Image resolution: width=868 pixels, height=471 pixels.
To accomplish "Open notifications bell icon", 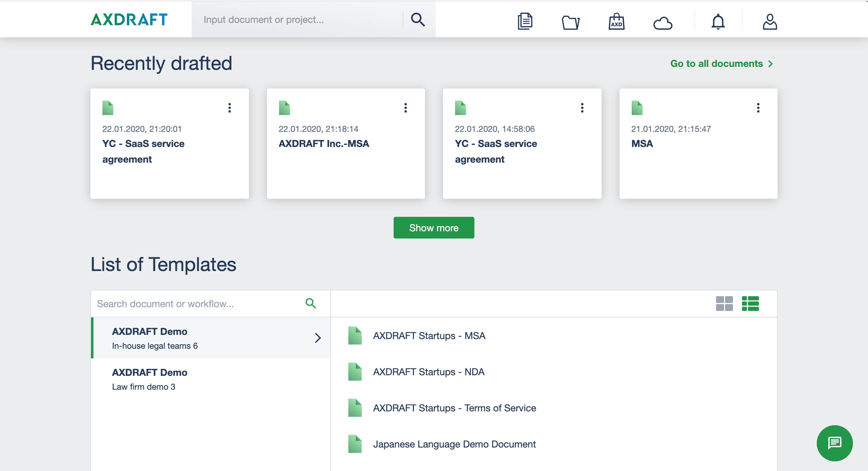I will 718,22.
